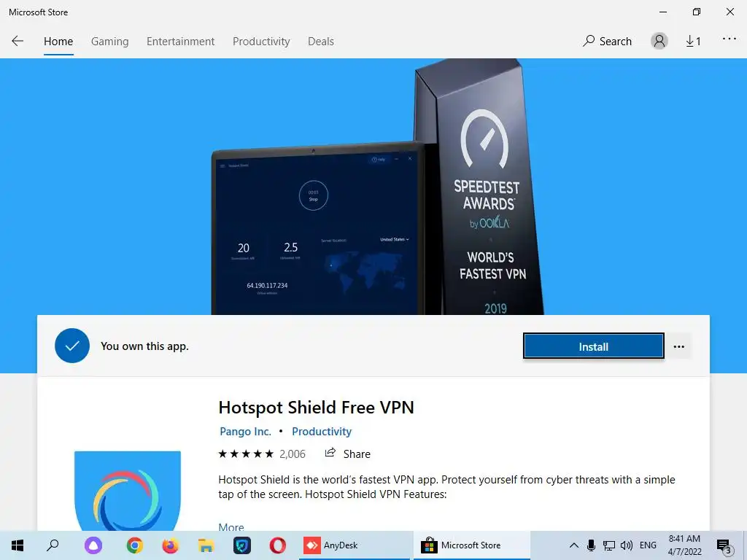Screen dimensions: 747x560
Task: Open the star rating and 2,006 reviews
Action: [262, 454]
